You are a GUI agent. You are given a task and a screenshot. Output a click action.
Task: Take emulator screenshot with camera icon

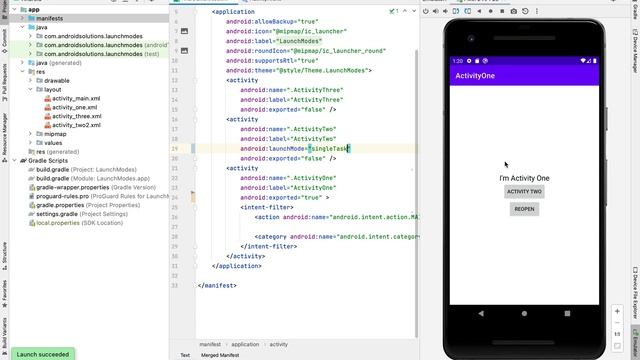click(x=514, y=11)
